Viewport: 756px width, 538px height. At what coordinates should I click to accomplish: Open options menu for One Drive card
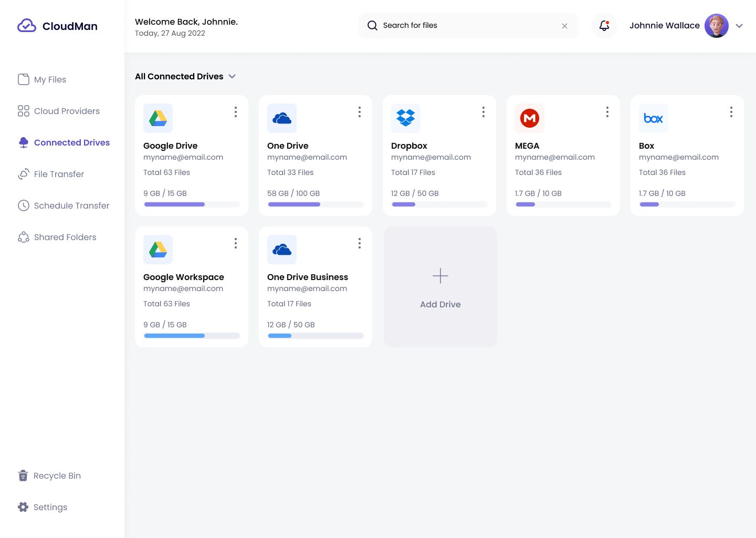(360, 112)
